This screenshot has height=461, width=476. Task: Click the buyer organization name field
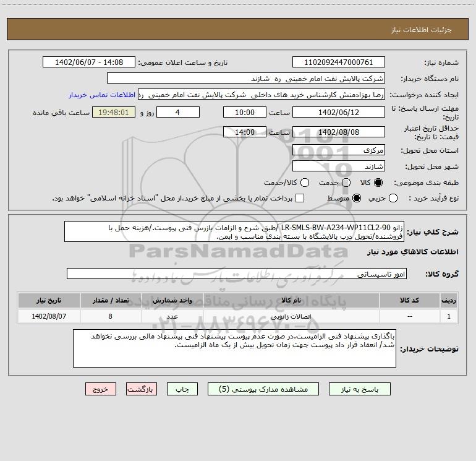246,79
